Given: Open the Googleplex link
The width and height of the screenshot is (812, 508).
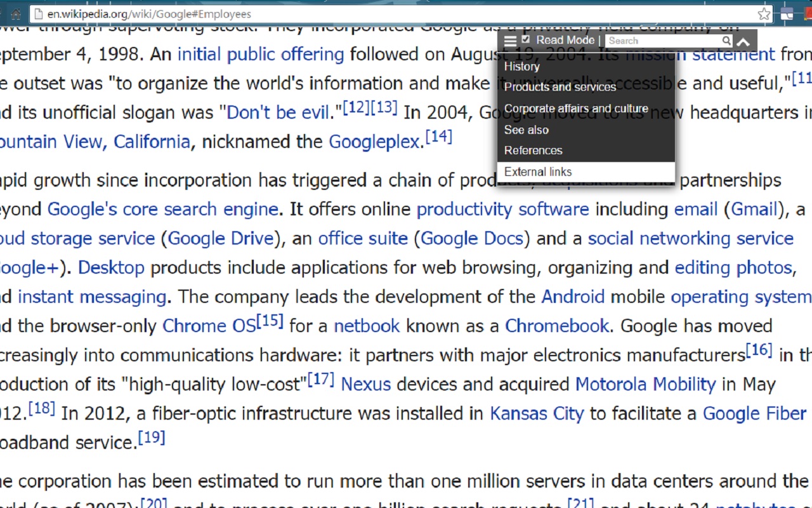Looking at the screenshot, I should [374, 142].
